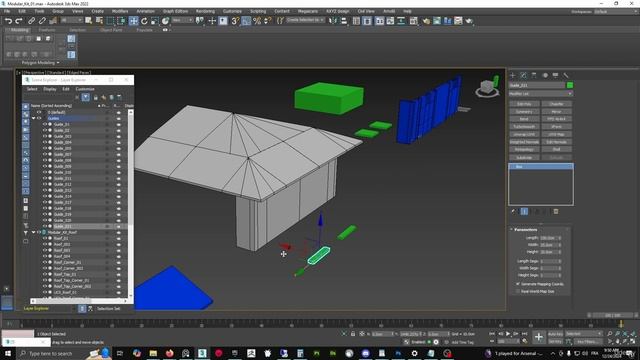Click the ViewCube in the viewport
The height and width of the screenshot is (360, 640).
pos(487,87)
